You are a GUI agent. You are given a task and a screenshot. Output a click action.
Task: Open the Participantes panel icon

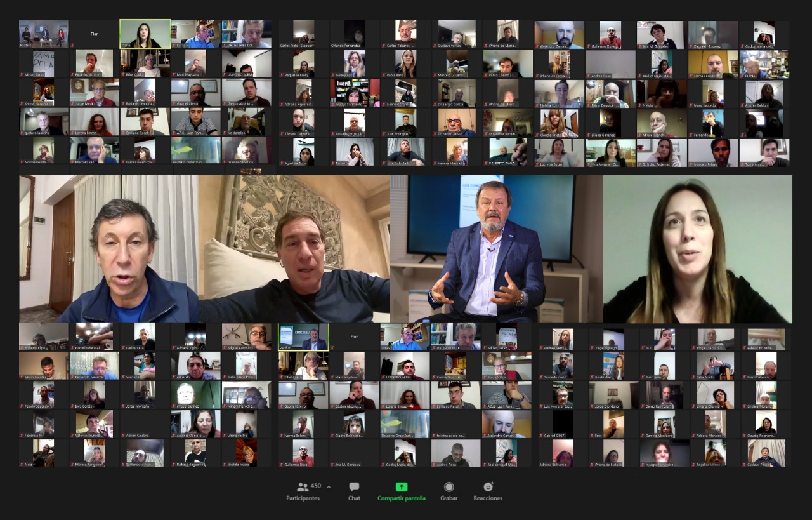(x=303, y=487)
